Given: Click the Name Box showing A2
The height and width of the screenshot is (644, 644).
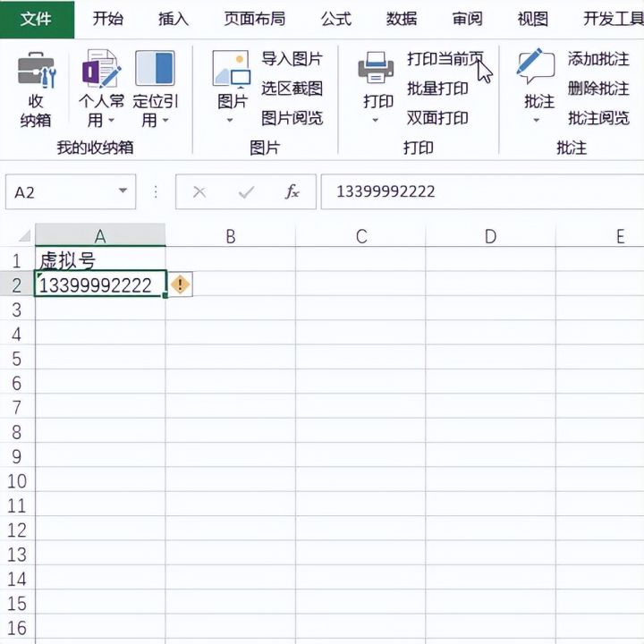Looking at the screenshot, I should pos(71,191).
